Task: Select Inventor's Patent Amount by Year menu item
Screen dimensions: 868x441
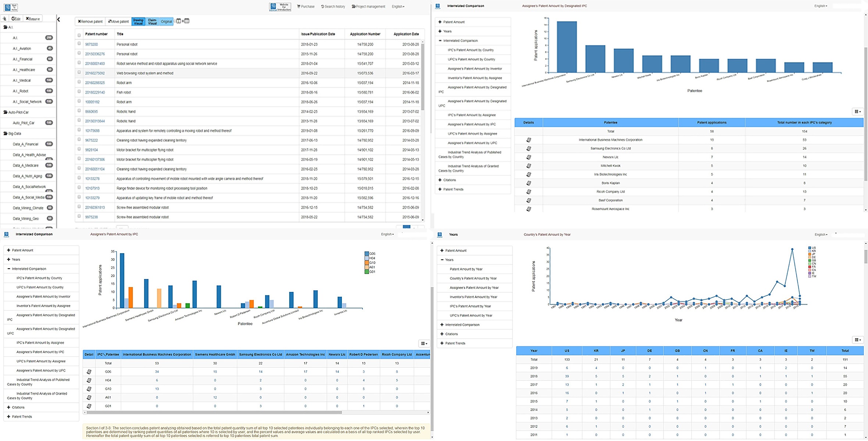Action: click(x=474, y=297)
